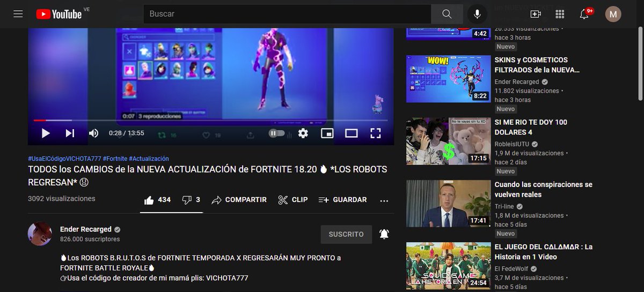Toggle autoplay switch in player
Viewport: 644px width, 292px height.
tap(276, 133)
